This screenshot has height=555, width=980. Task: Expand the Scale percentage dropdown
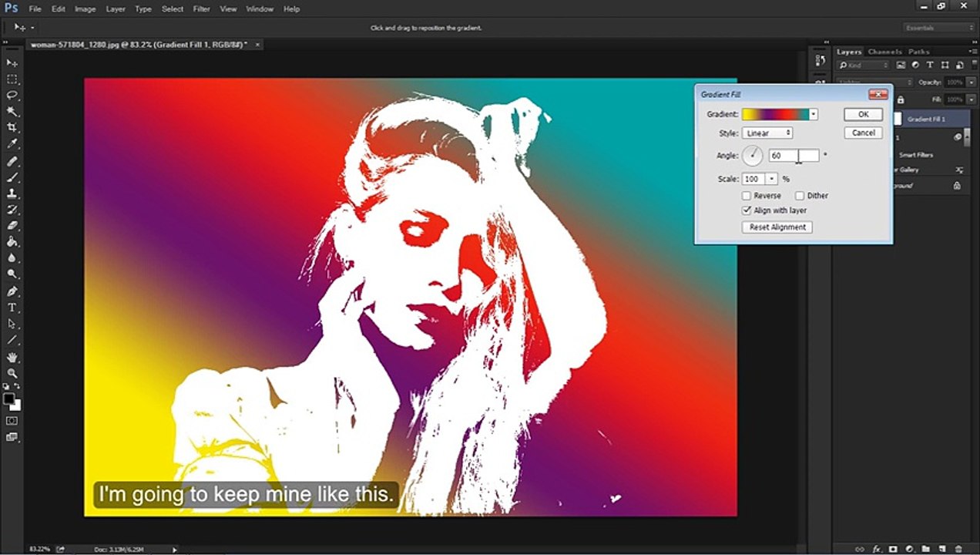click(772, 179)
